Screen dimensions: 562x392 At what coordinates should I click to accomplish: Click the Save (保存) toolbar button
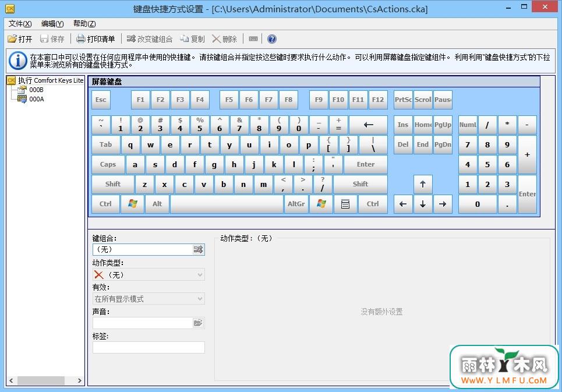click(52, 38)
